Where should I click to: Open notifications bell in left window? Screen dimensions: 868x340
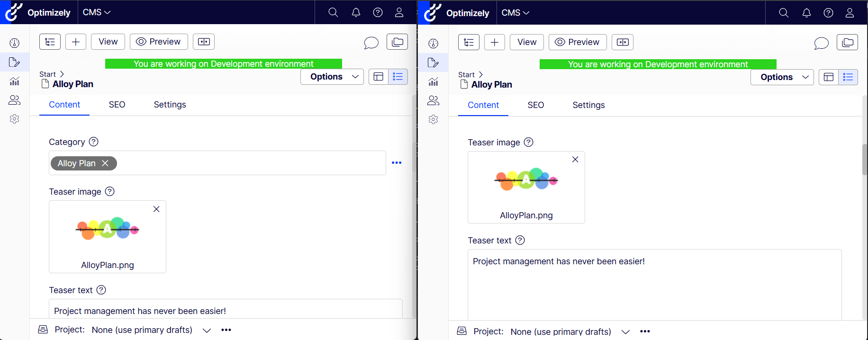pos(356,12)
